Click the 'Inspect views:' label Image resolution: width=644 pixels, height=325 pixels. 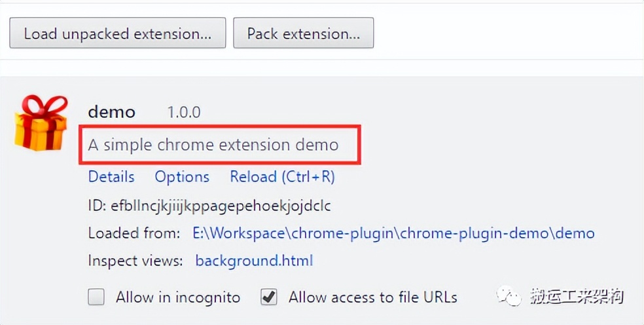click(135, 261)
